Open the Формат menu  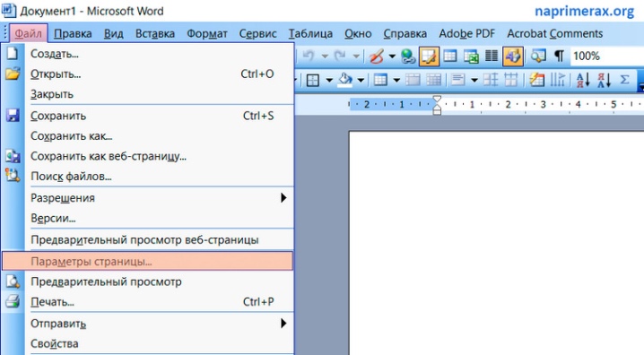(207, 34)
